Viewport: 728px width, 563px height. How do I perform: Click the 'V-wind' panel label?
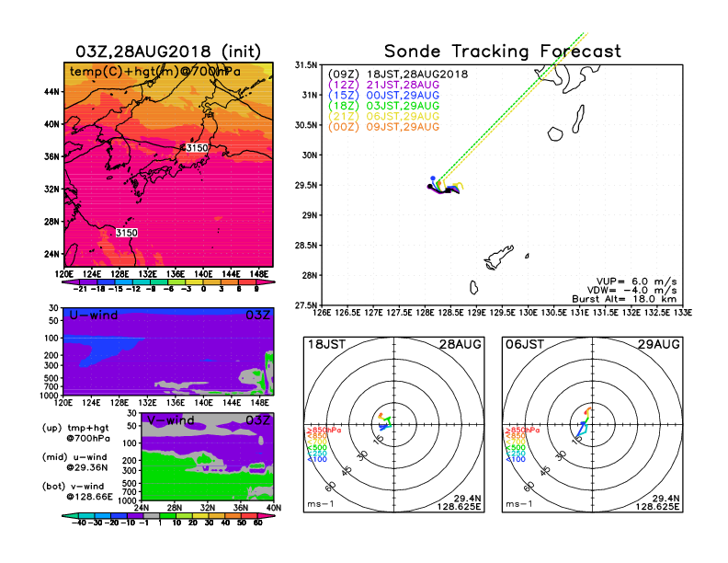click(x=171, y=420)
